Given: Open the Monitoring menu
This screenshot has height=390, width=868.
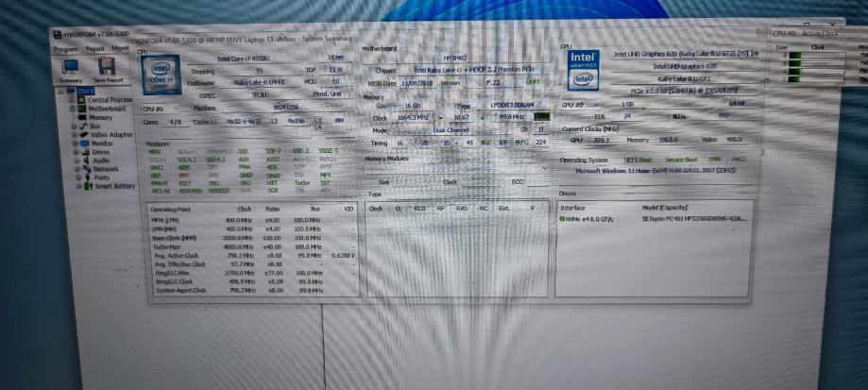Looking at the screenshot, I should 120,49.
